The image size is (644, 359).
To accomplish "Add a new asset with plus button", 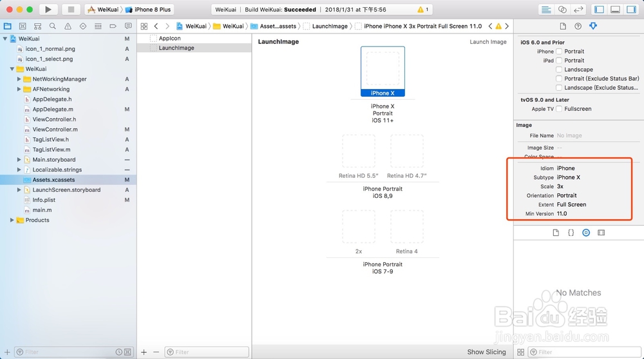I will [144, 352].
